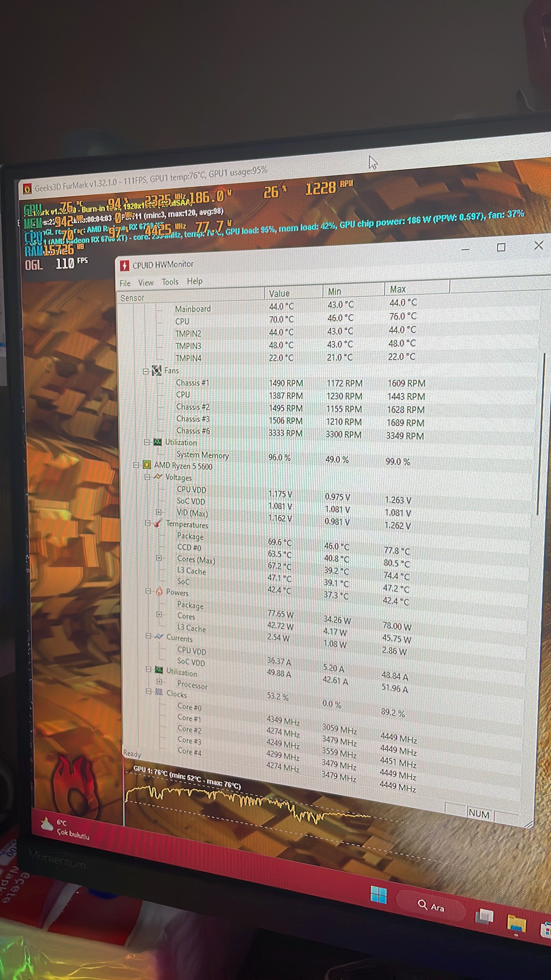Click the AMD Ryzen 5 5600 chip icon

tap(146, 465)
